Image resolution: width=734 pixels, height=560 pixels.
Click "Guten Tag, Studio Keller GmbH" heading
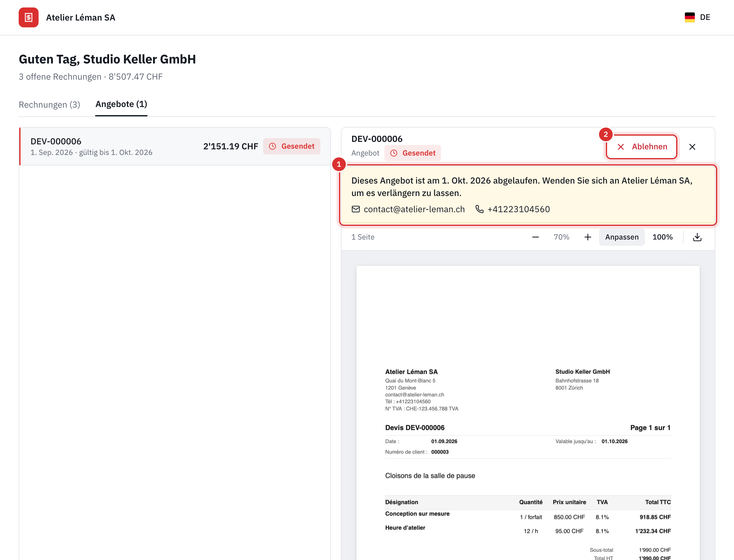pos(107,59)
